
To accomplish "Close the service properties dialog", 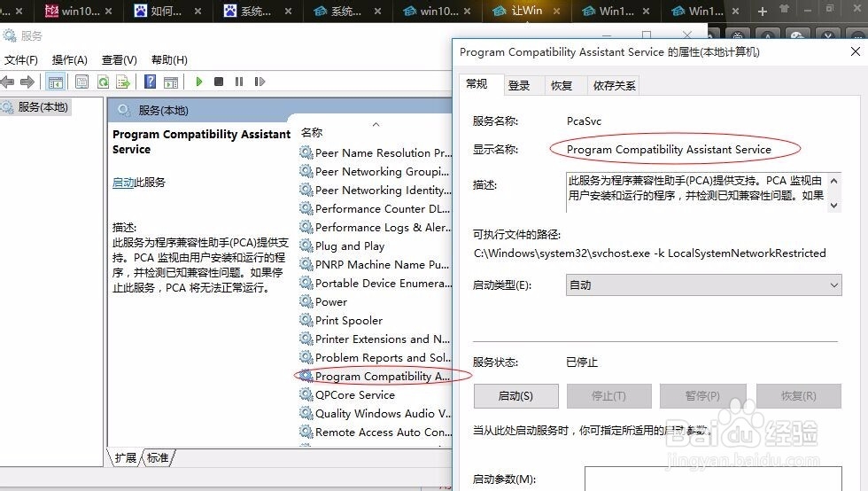I will point(856,51).
